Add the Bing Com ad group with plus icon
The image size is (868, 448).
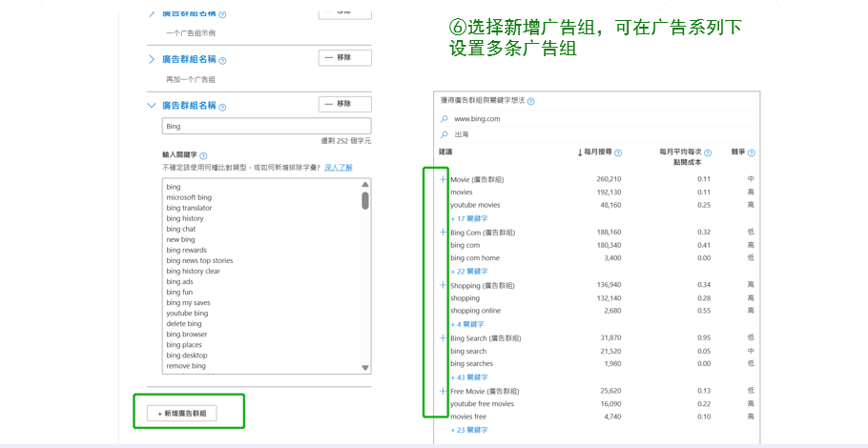coord(443,233)
